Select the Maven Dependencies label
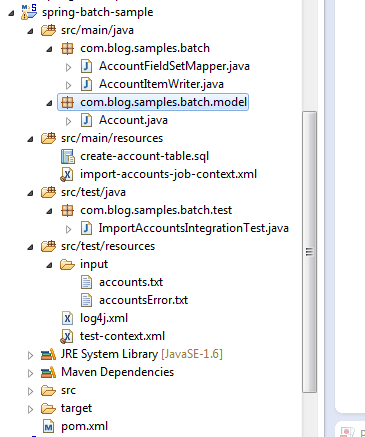This screenshot has width=365, height=437. pos(117,372)
